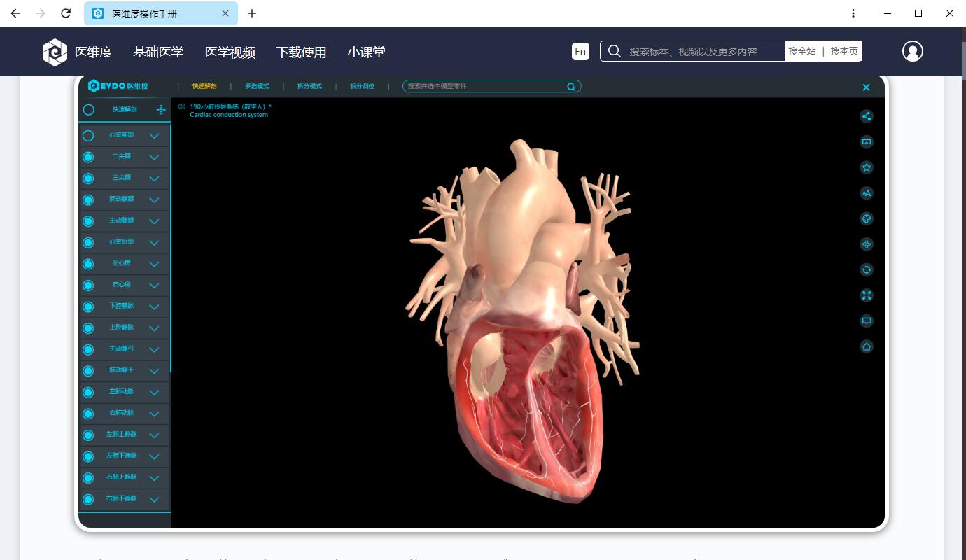The image size is (966, 560).
Task: Select the AA text size icon
Action: pyautogui.click(x=867, y=193)
